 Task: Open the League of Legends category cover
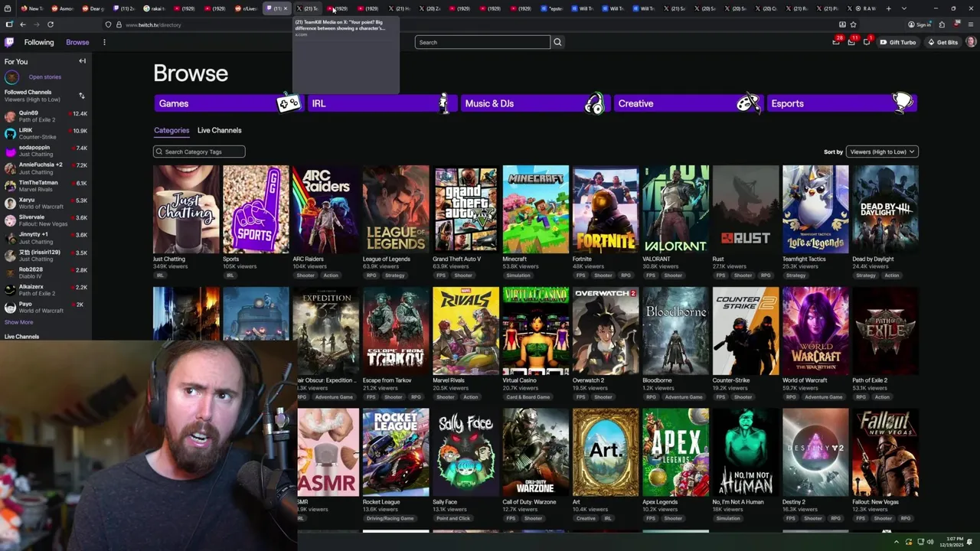click(396, 209)
